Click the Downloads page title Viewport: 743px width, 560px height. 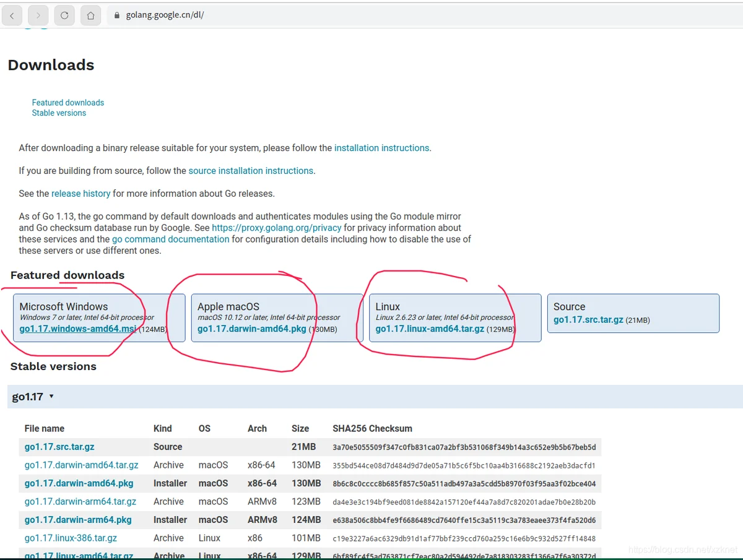(51, 65)
